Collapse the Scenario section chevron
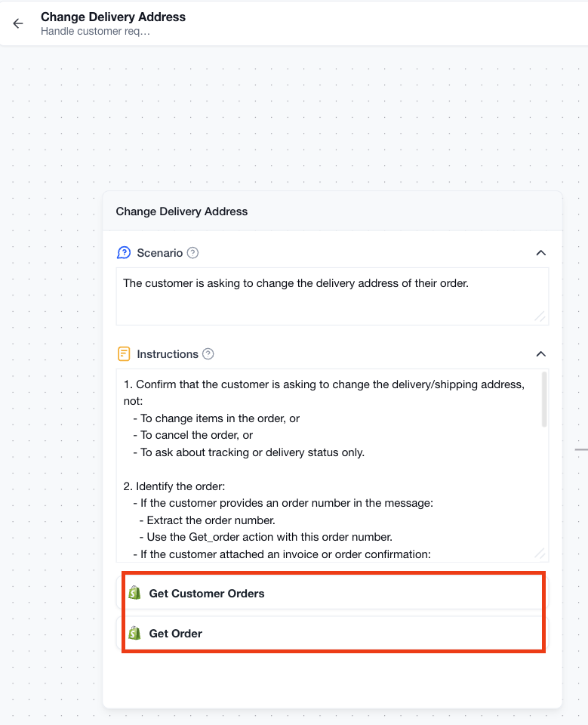The image size is (588, 725). [x=541, y=253]
